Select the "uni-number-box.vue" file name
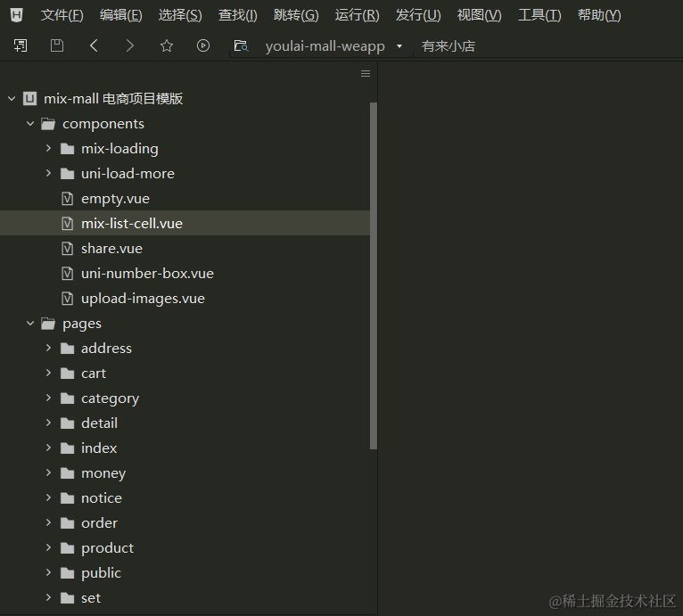The width and height of the screenshot is (683, 616). (147, 274)
